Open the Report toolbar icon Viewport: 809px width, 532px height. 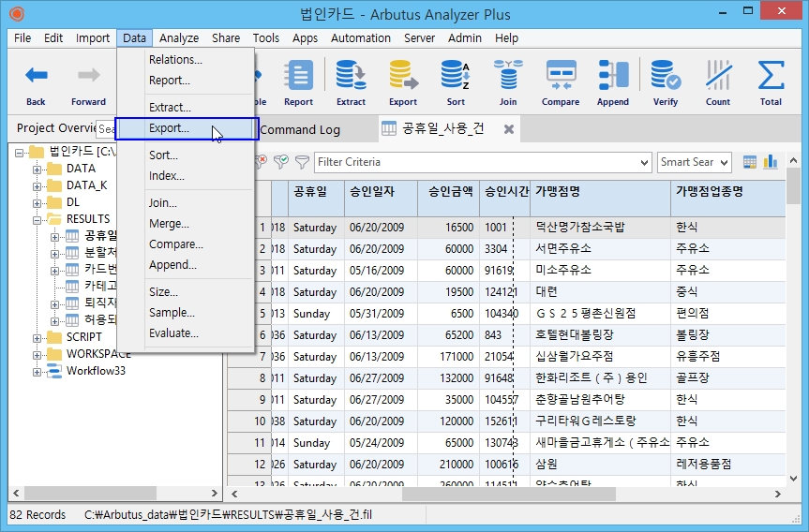298,75
